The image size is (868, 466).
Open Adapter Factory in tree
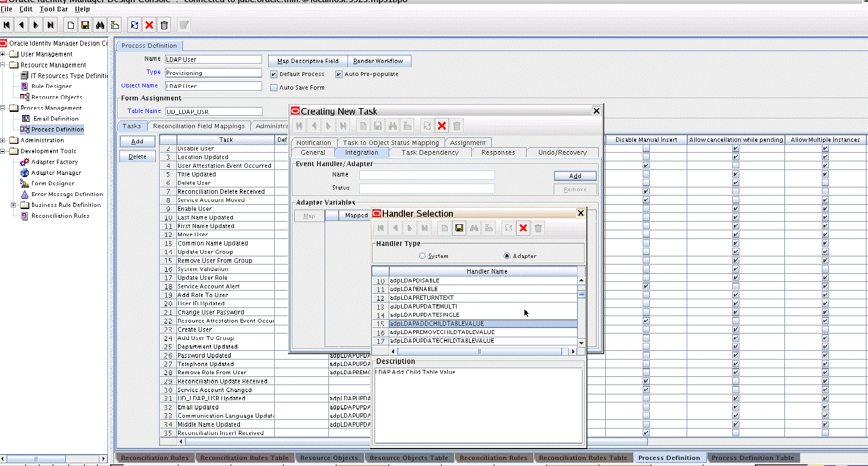tap(54, 162)
